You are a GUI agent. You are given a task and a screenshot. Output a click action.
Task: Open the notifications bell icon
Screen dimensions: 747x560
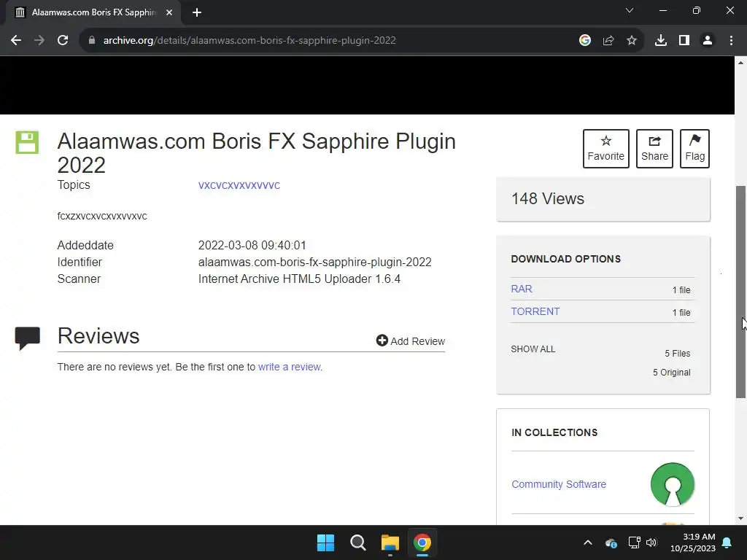(x=727, y=542)
